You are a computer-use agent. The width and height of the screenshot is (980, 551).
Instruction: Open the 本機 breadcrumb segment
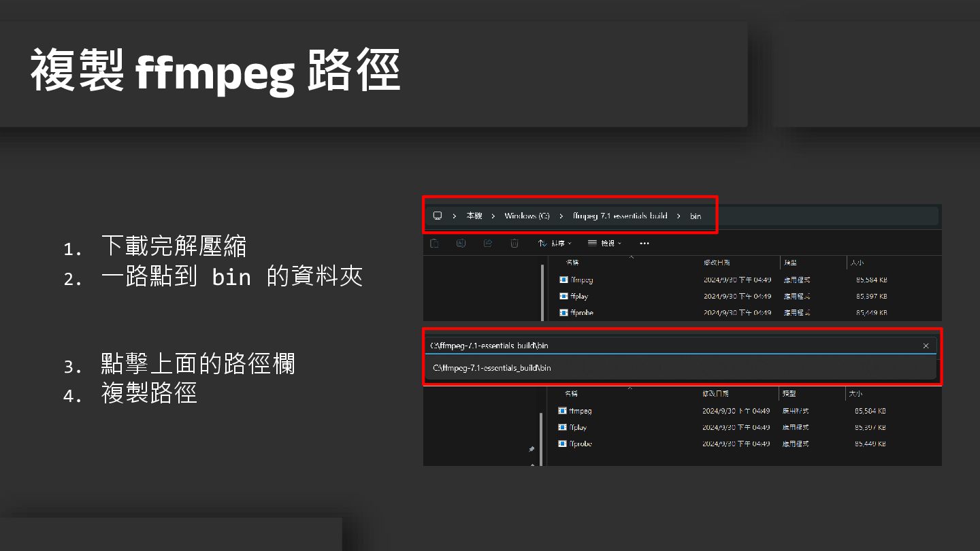pos(474,216)
